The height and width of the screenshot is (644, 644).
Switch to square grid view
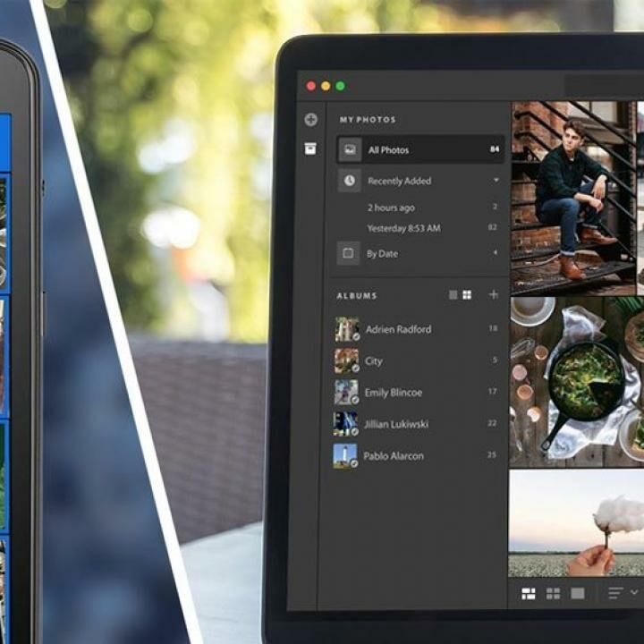553,593
